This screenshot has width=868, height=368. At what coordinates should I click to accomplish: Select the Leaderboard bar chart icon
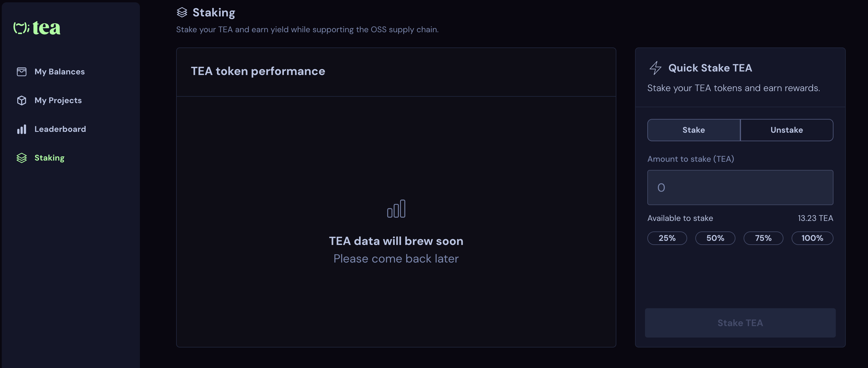(x=21, y=129)
